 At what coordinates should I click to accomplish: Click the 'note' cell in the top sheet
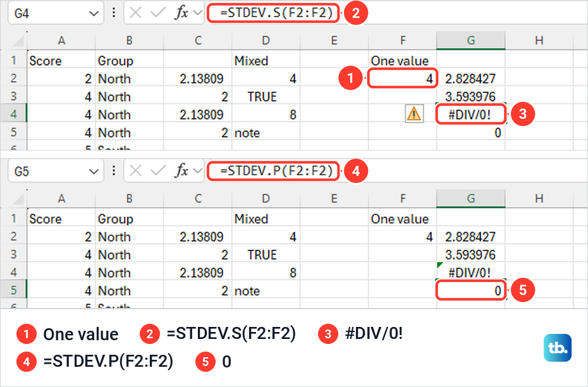tap(266, 132)
